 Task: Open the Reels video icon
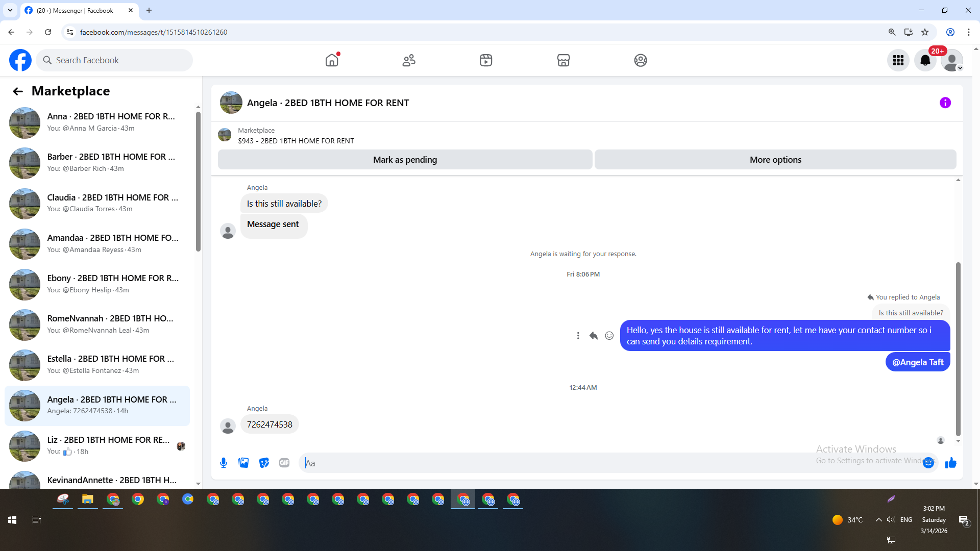[x=486, y=60]
